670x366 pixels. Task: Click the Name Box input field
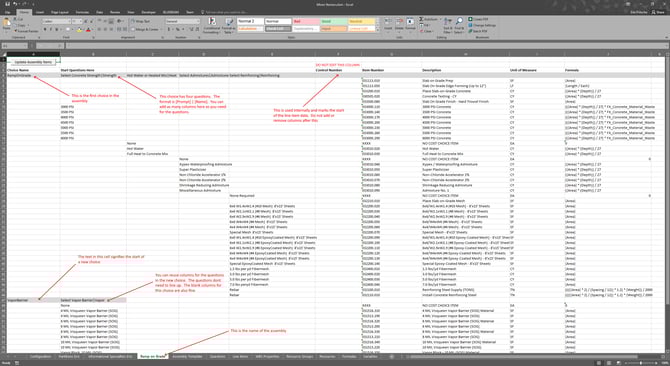tap(15, 46)
